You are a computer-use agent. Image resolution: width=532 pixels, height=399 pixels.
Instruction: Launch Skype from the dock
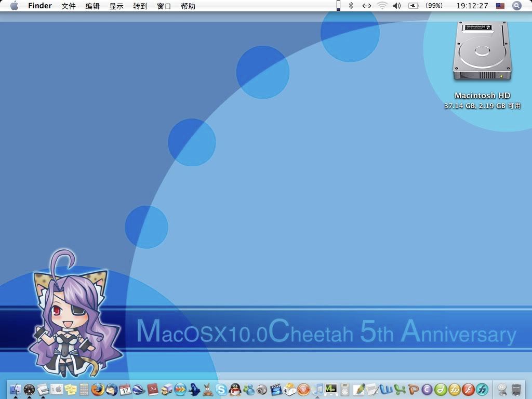[x=221, y=390]
